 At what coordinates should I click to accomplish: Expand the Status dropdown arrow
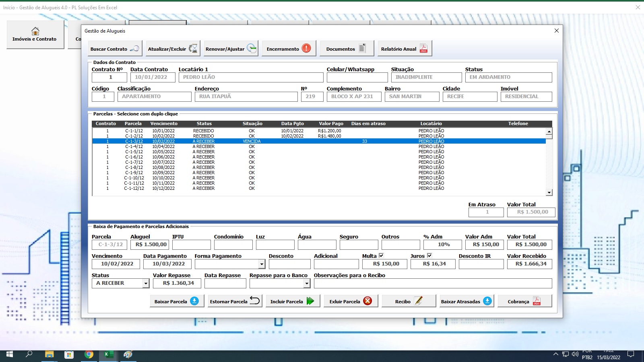146,284
